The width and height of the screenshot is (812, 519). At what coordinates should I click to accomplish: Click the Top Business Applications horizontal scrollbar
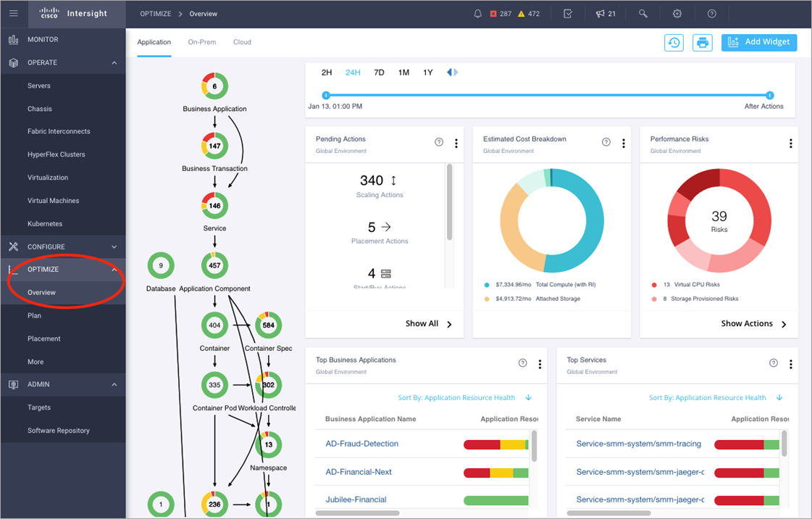(x=357, y=512)
